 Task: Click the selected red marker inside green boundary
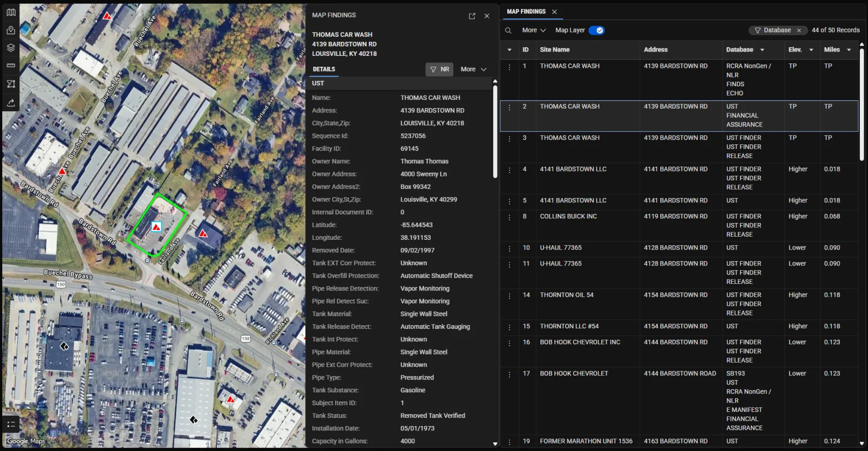[x=156, y=226]
